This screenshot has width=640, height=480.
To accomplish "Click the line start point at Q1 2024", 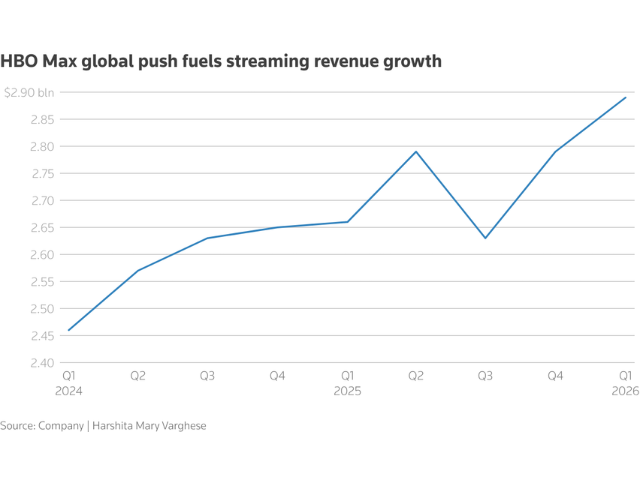I will pyautogui.click(x=69, y=330).
